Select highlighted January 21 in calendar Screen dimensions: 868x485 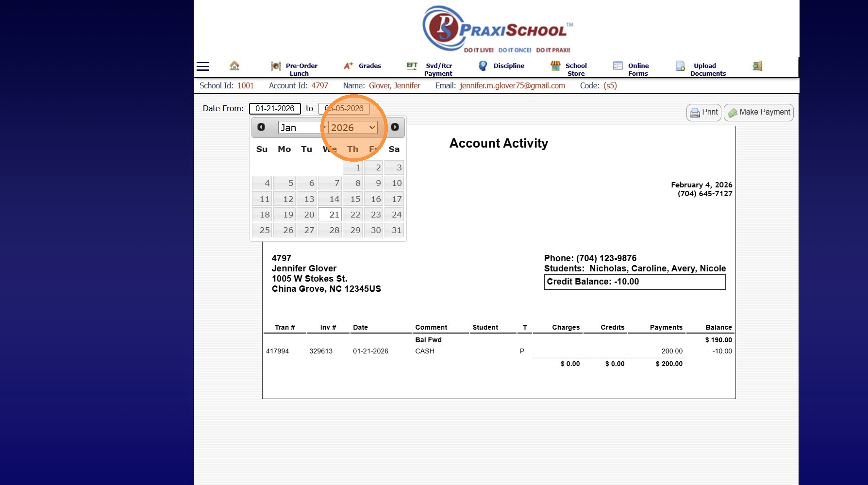tap(330, 215)
